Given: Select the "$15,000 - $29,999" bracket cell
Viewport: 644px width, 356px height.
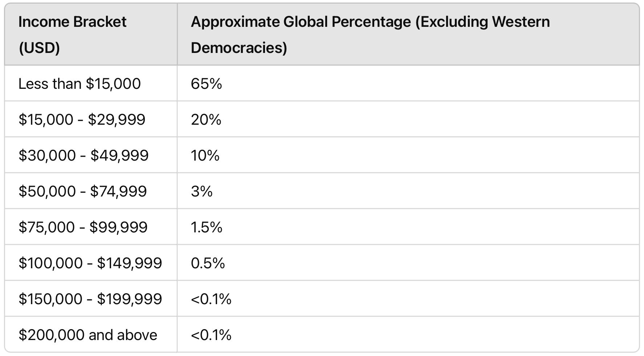Looking at the screenshot, I should point(82,120).
